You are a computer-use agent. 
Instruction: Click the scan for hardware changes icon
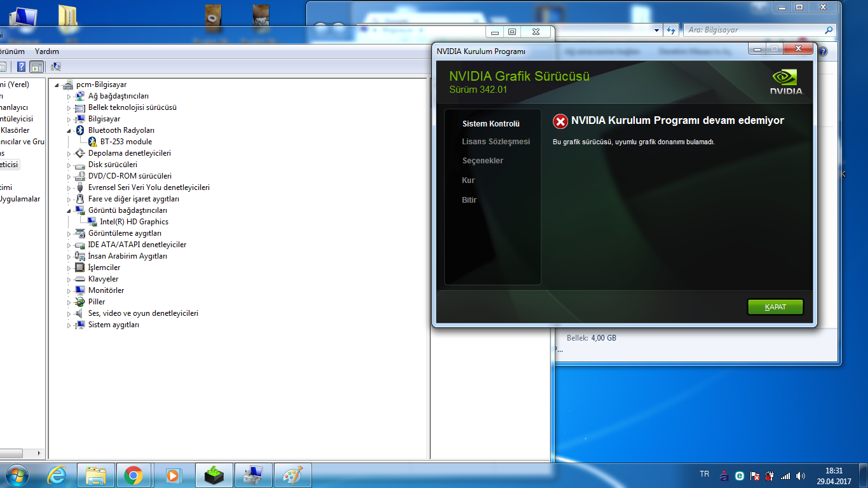[x=56, y=67]
